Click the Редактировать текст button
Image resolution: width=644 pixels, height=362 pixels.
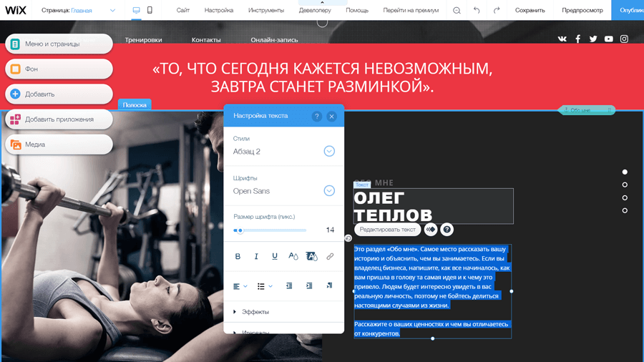click(x=388, y=230)
